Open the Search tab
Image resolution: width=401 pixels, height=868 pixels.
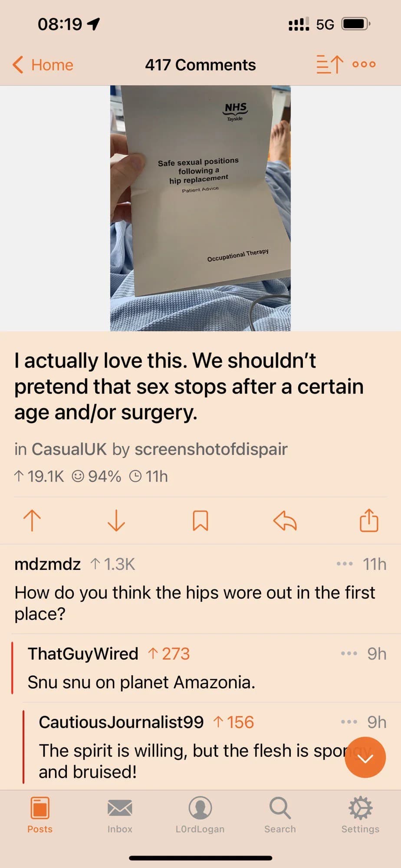280,815
